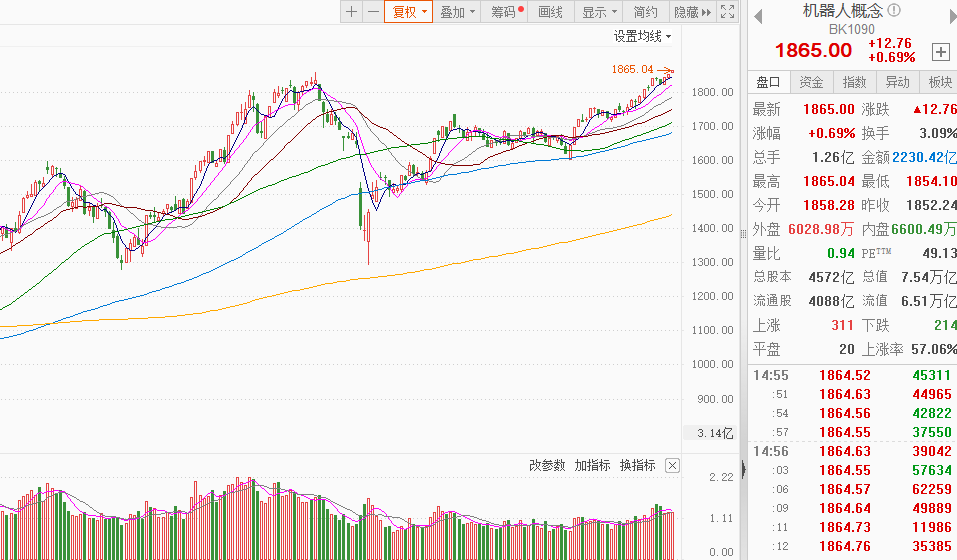Switch to the 异动 tab
The width and height of the screenshot is (957, 560).
[897, 82]
